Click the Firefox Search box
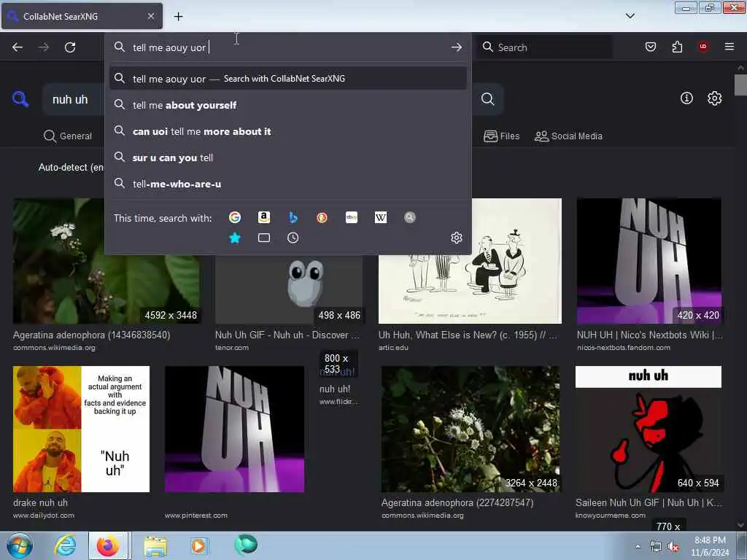 coord(543,47)
